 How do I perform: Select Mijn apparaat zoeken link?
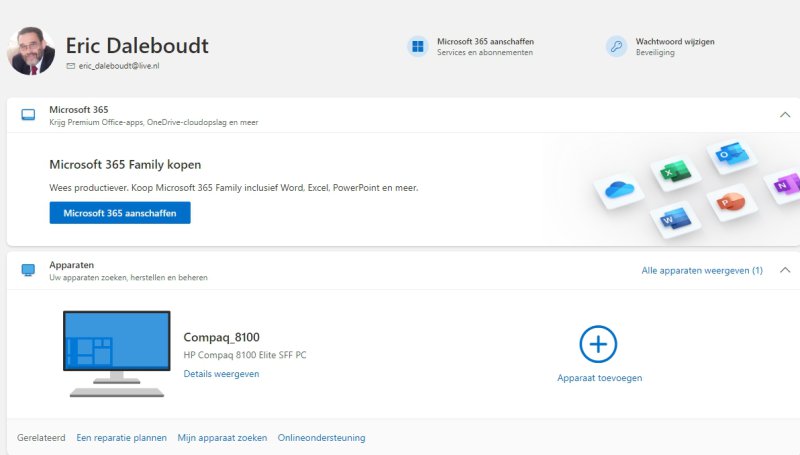coord(222,437)
